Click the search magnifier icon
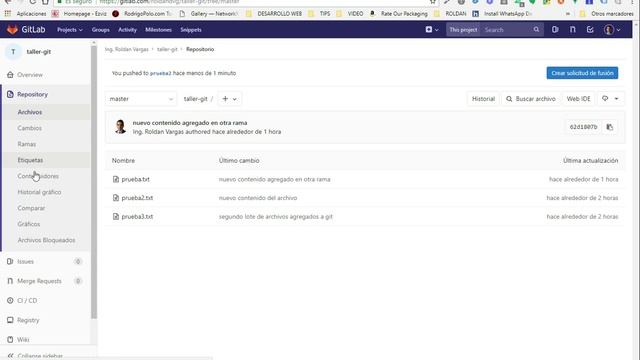640x360 pixels. coord(536,29)
